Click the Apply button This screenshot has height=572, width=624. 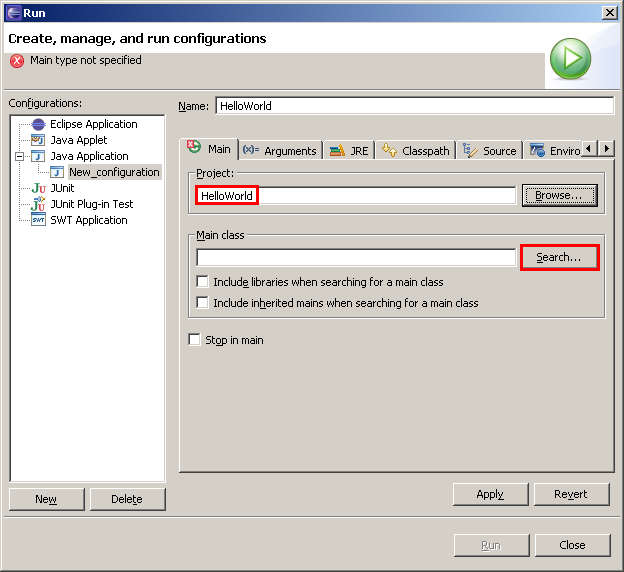point(490,494)
